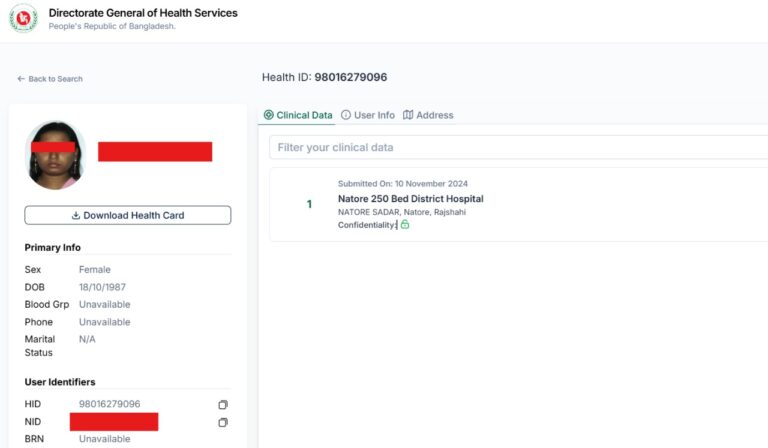Click the DGHS government logo
Image resolution: width=768 pixels, height=448 pixels.
tap(23, 19)
